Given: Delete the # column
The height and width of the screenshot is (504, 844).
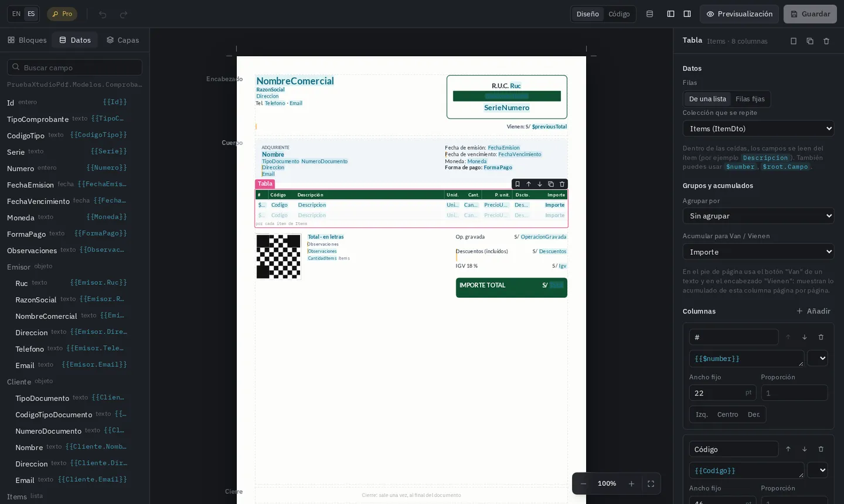Looking at the screenshot, I should (x=821, y=337).
